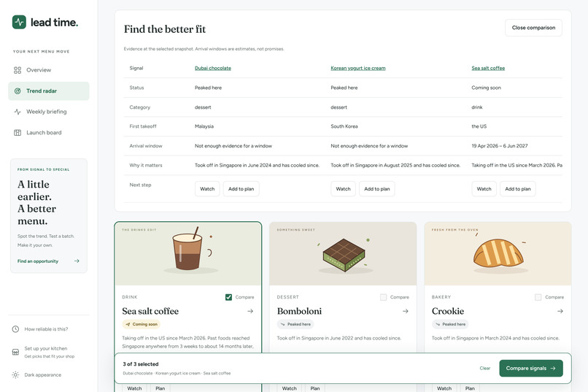Viewport: 588px width, 392px height.
Task: Watch Korean yogurt ice cream signal
Action: pyautogui.click(x=343, y=188)
